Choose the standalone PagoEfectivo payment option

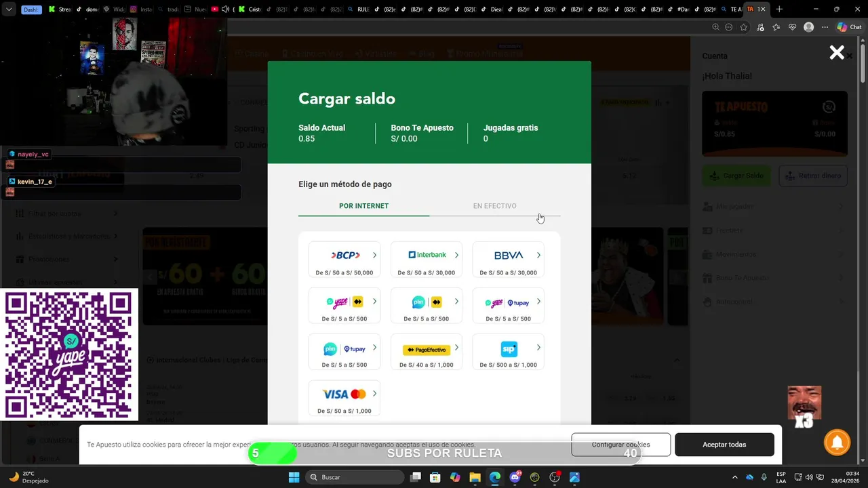click(427, 352)
